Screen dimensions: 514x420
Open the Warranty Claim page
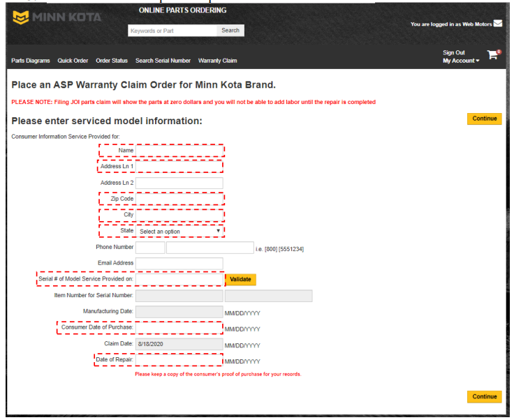click(217, 61)
